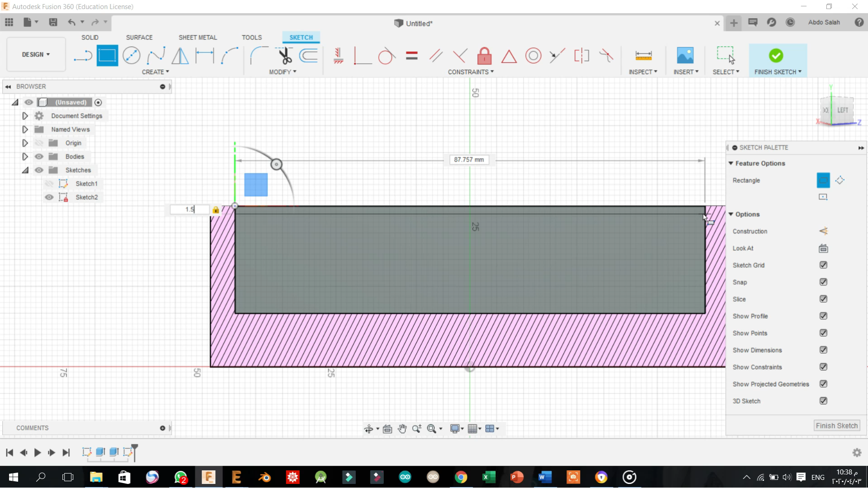Expand the Bodies folder in browser
The width and height of the screenshot is (868, 488).
[25, 156]
